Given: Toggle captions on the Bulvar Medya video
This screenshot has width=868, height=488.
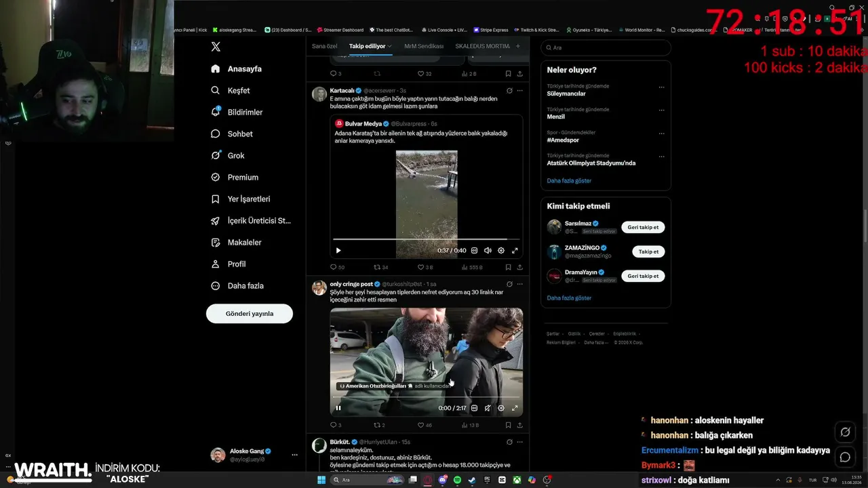Looking at the screenshot, I should tap(474, 251).
